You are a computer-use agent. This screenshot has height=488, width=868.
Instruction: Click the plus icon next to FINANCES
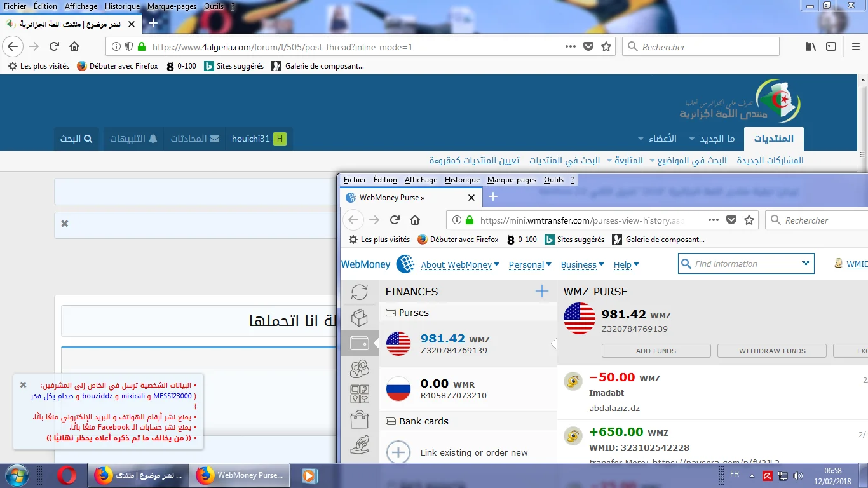click(541, 292)
